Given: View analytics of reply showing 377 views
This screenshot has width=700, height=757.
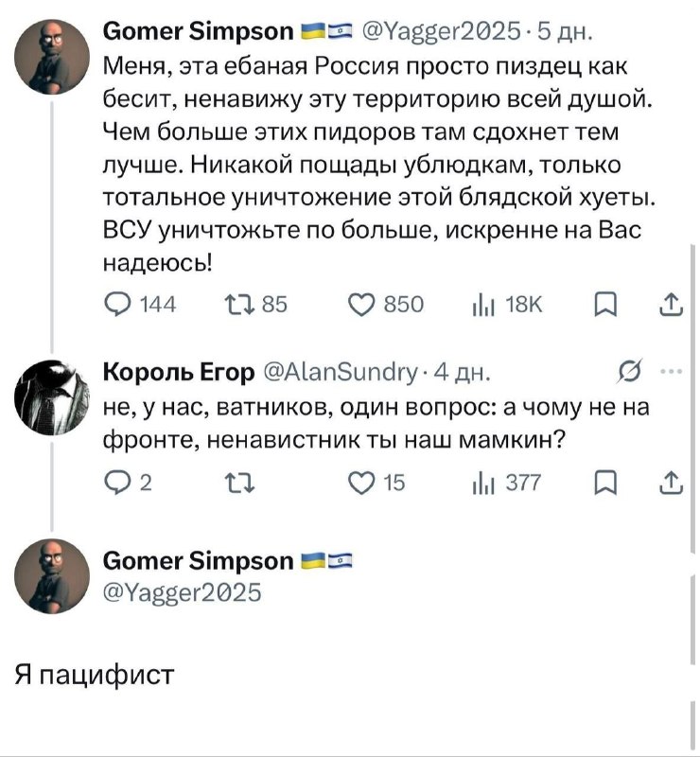Looking at the screenshot, I should tap(507, 483).
